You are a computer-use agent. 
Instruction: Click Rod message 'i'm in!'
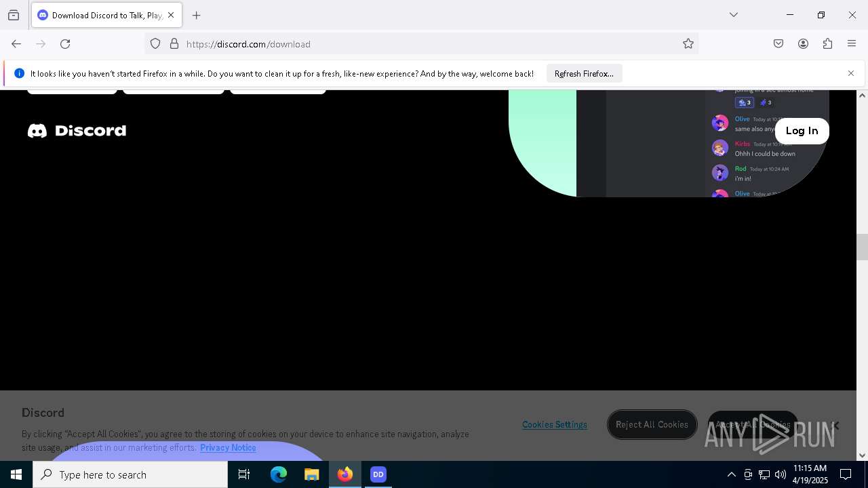click(x=743, y=179)
